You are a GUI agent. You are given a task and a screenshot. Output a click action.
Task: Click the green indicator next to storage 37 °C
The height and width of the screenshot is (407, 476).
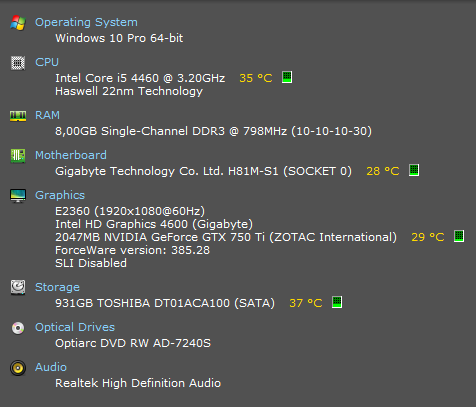pos(337,302)
